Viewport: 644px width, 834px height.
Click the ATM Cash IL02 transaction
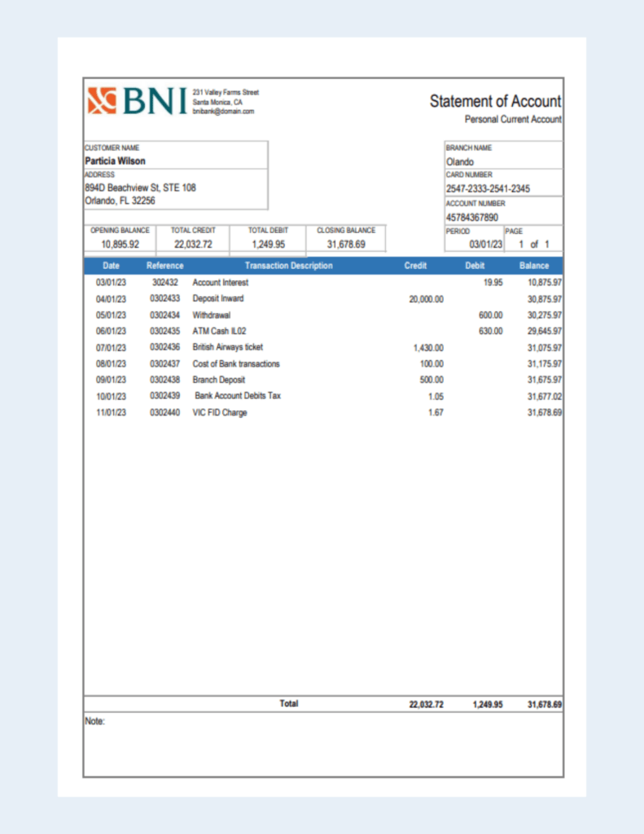[x=219, y=331]
